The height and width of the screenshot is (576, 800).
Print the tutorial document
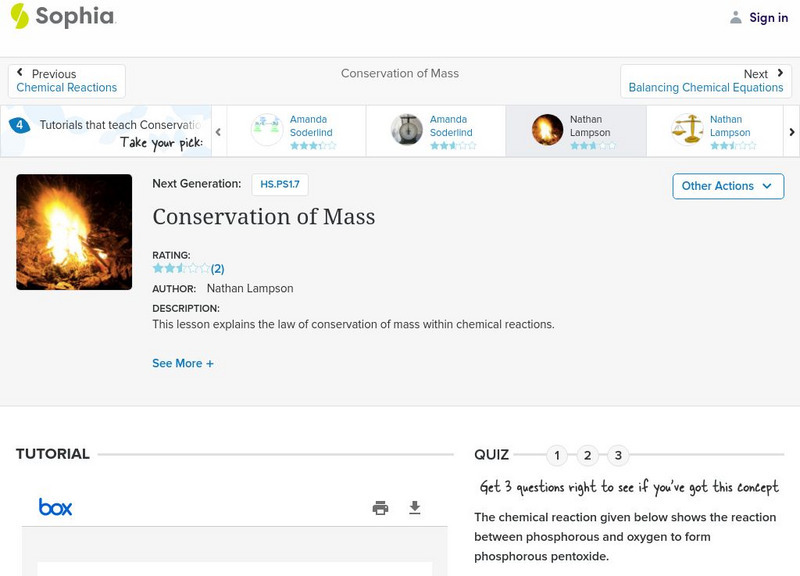(x=380, y=508)
